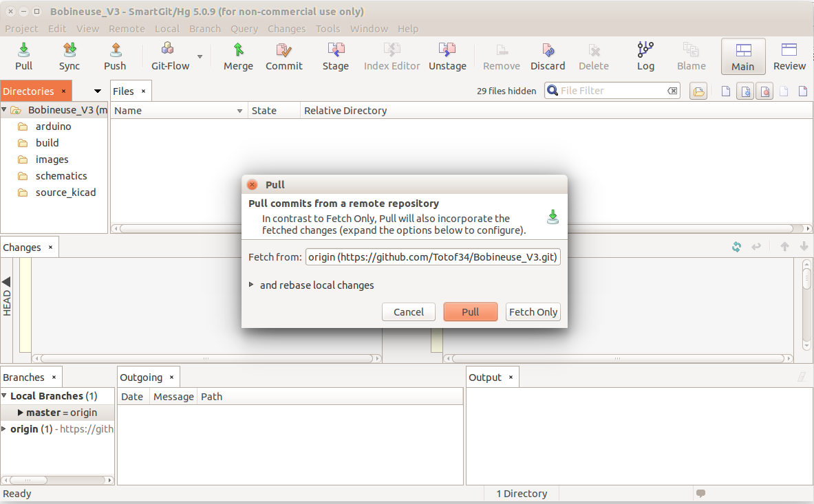Open the Tools menu
814x504 pixels.
point(328,28)
